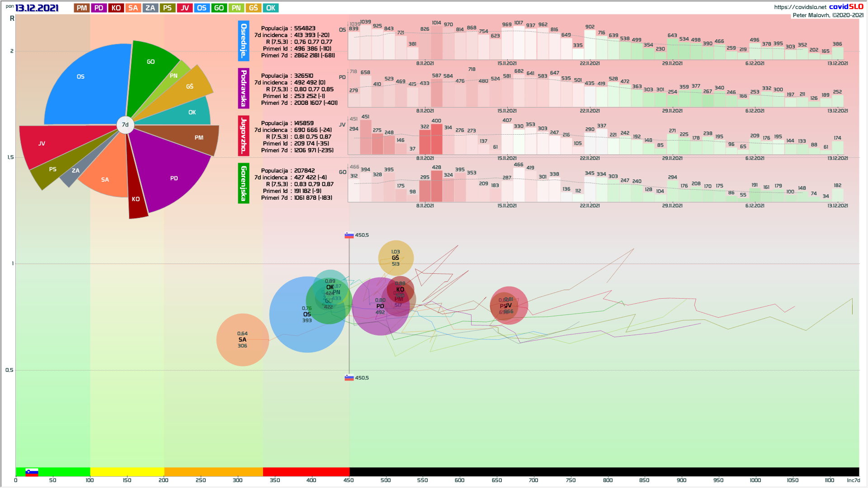The image size is (868, 488).
Task: Click the Jugovzhodna region label
Action: pos(244,136)
